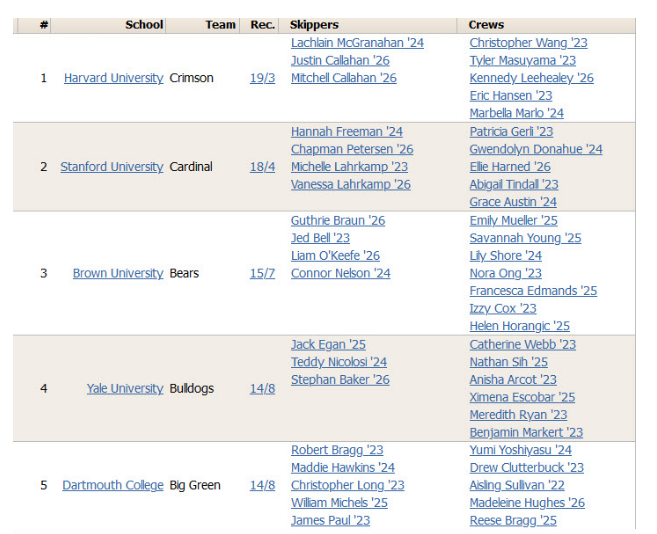Open crew Tyler Masuyama '23 profile

click(x=522, y=60)
